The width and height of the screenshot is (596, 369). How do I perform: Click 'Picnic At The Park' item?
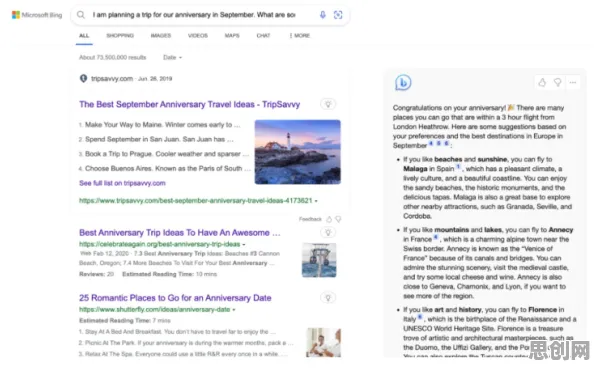pos(186,343)
